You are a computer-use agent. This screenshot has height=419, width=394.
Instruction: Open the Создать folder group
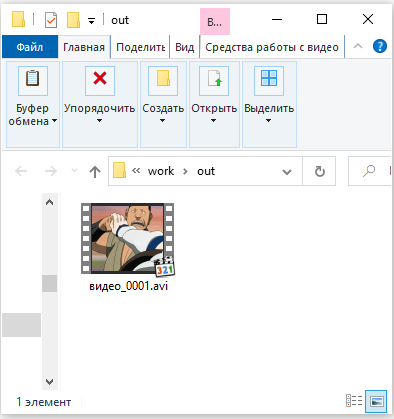click(x=163, y=104)
